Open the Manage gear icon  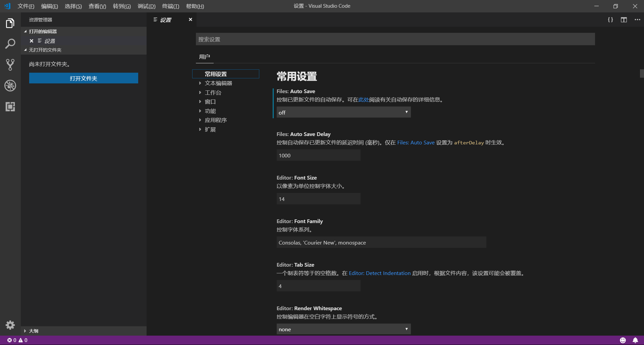10,325
